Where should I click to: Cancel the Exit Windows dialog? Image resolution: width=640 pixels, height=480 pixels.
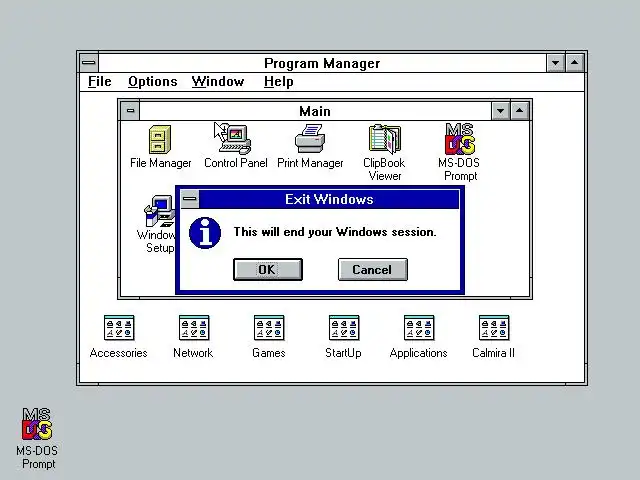pyautogui.click(x=373, y=269)
